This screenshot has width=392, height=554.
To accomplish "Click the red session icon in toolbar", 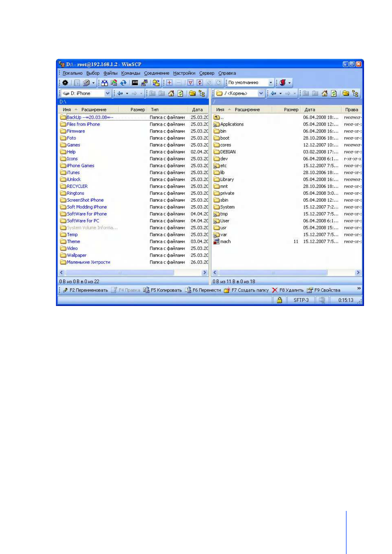I will [282, 83].
